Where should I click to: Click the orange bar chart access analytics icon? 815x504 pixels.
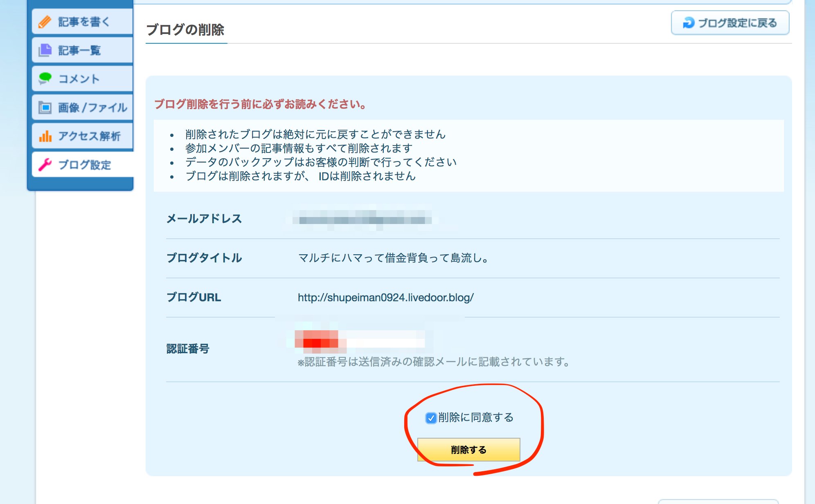click(x=45, y=136)
